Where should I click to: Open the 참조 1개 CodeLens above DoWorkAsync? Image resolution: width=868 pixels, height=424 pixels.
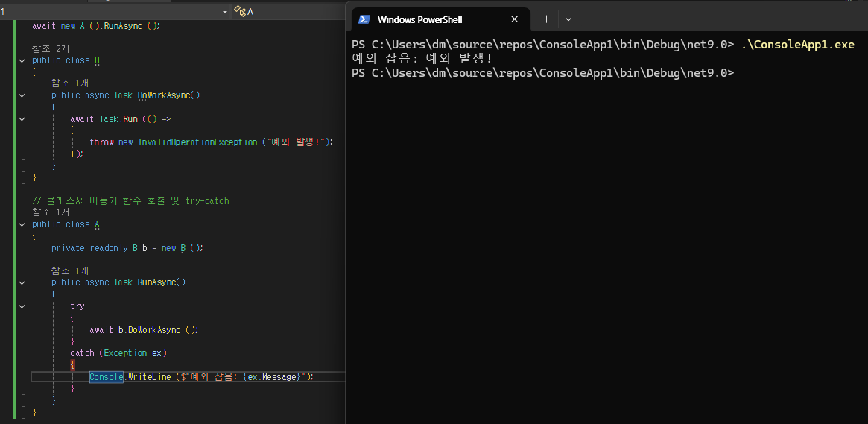tap(70, 83)
